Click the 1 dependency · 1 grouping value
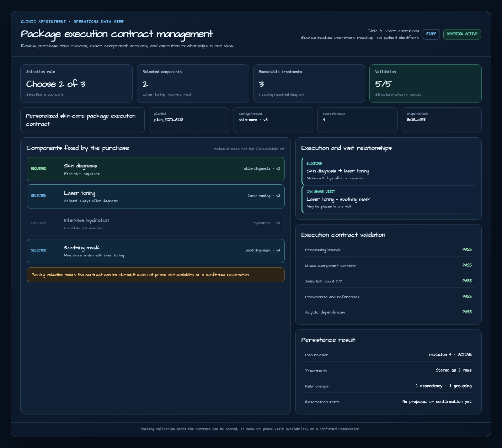This screenshot has height=448, width=502. coord(444,386)
